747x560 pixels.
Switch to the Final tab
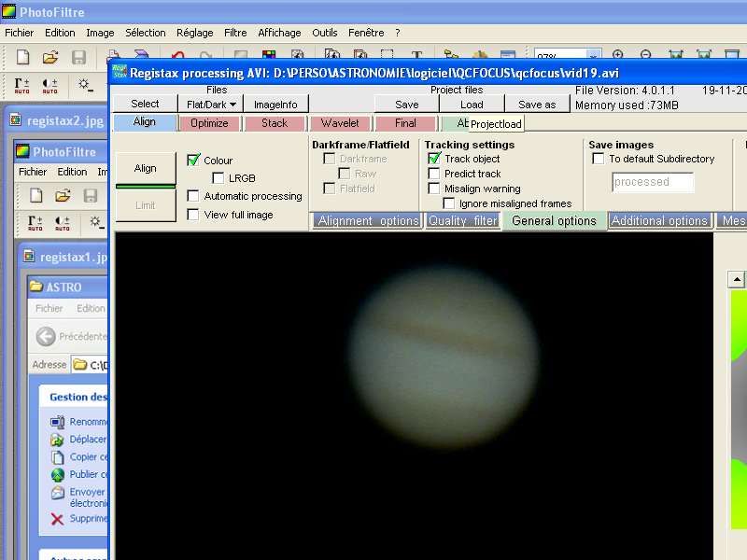[x=405, y=123]
